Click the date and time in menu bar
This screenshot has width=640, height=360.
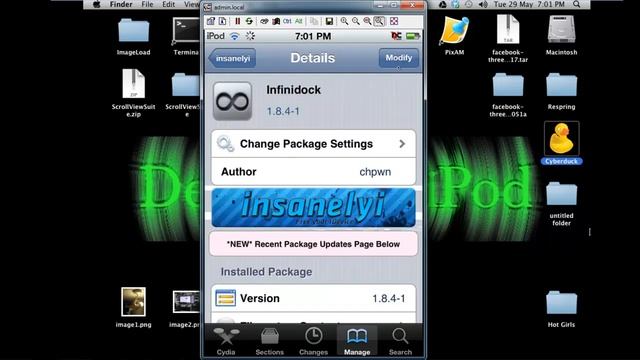pyautogui.click(x=529, y=4)
